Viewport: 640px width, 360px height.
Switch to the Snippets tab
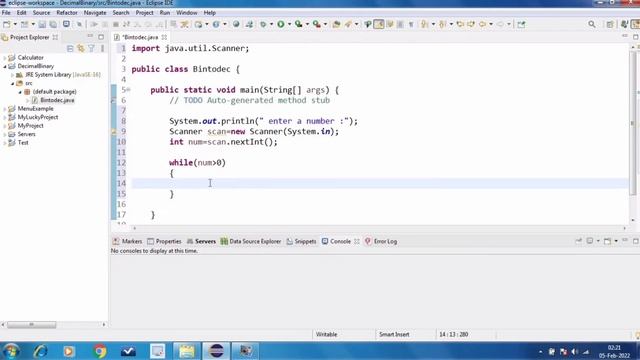pyautogui.click(x=302, y=241)
